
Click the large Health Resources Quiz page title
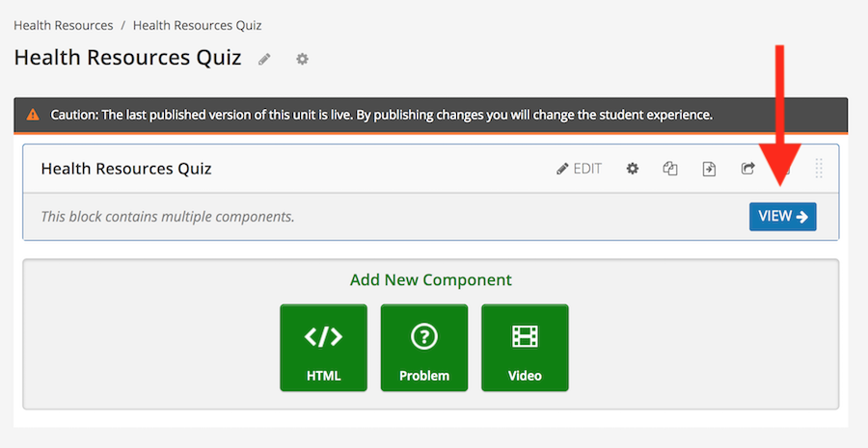tap(128, 58)
